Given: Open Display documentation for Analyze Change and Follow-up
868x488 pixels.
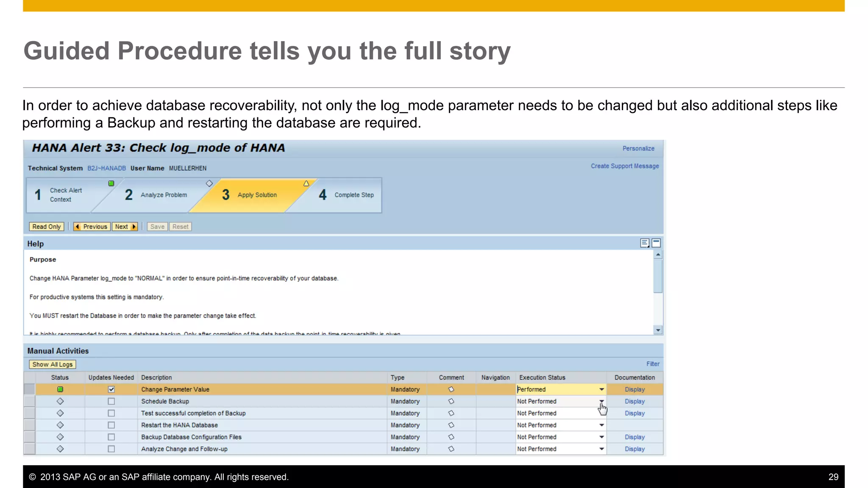Looking at the screenshot, I should pos(634,449).
